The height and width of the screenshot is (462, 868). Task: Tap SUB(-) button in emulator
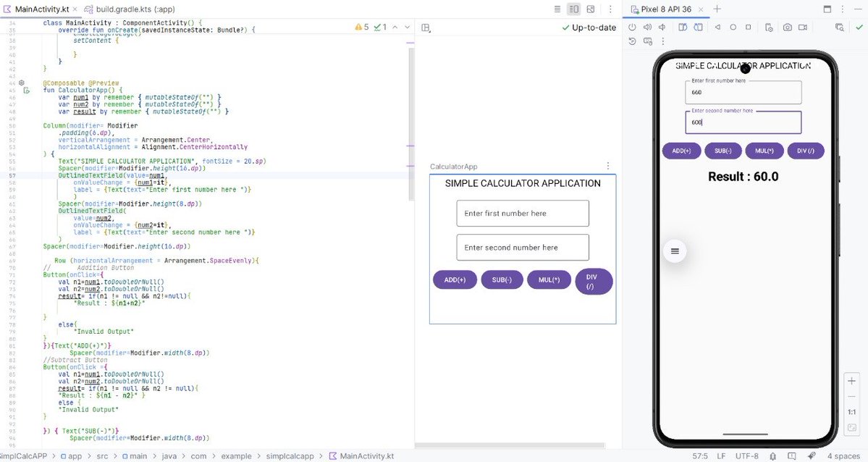pyautogui.click(x=723, y=151)
